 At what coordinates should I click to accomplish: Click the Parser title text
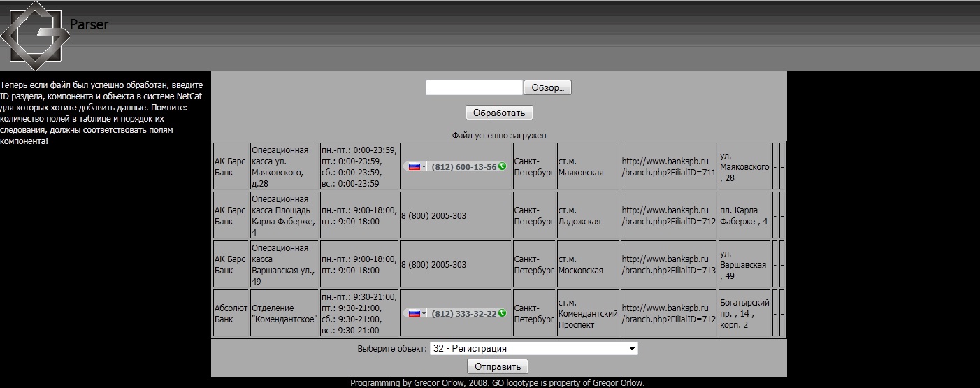pos(89,24)
